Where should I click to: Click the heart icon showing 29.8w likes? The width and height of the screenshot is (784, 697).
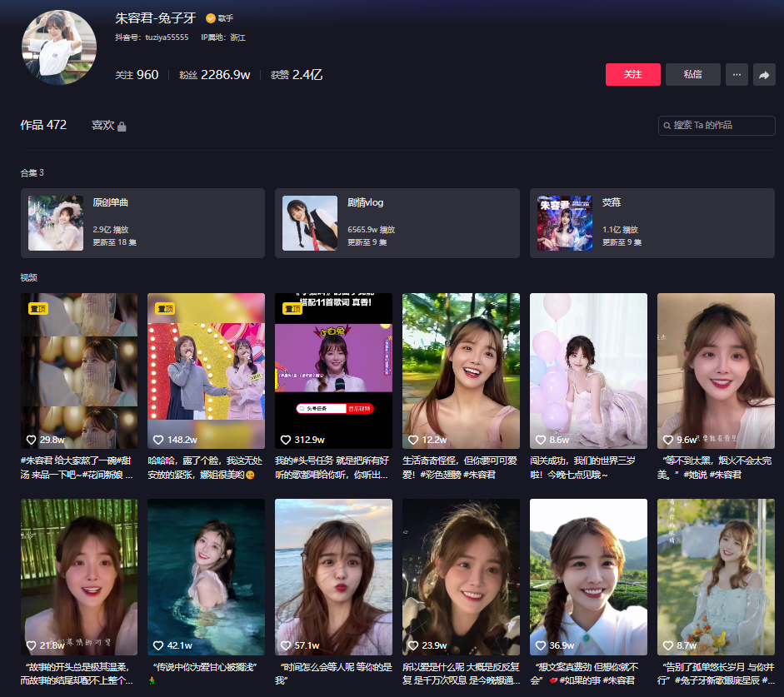pos(32,440)
